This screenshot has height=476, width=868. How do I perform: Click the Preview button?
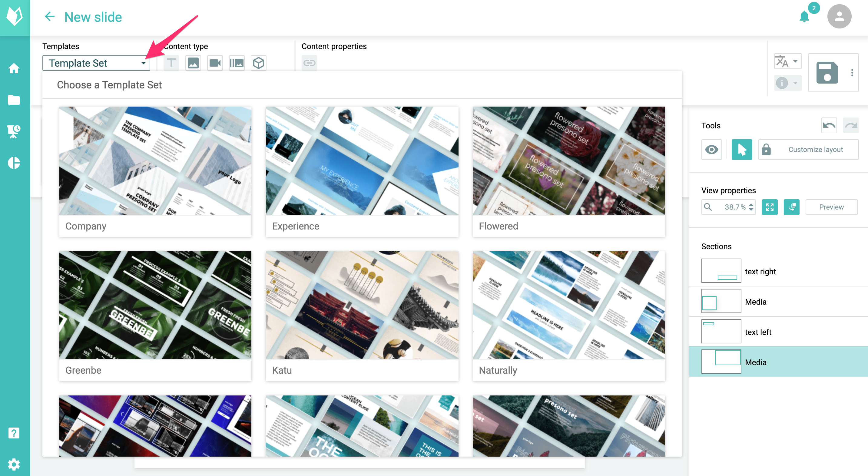[831, 207]
